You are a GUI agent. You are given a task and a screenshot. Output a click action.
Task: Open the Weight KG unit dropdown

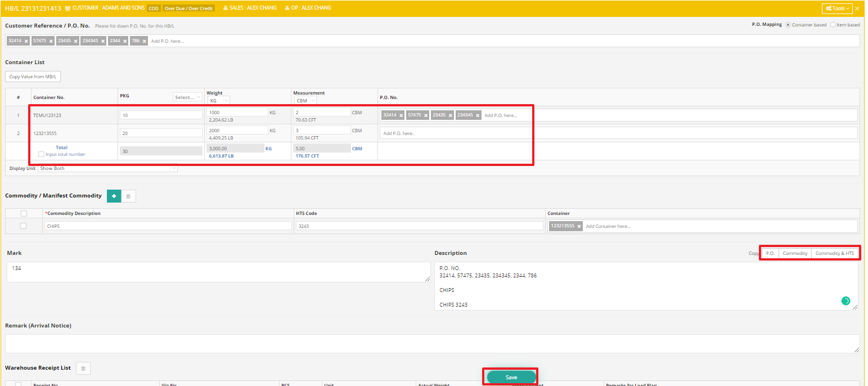[218, 101]
